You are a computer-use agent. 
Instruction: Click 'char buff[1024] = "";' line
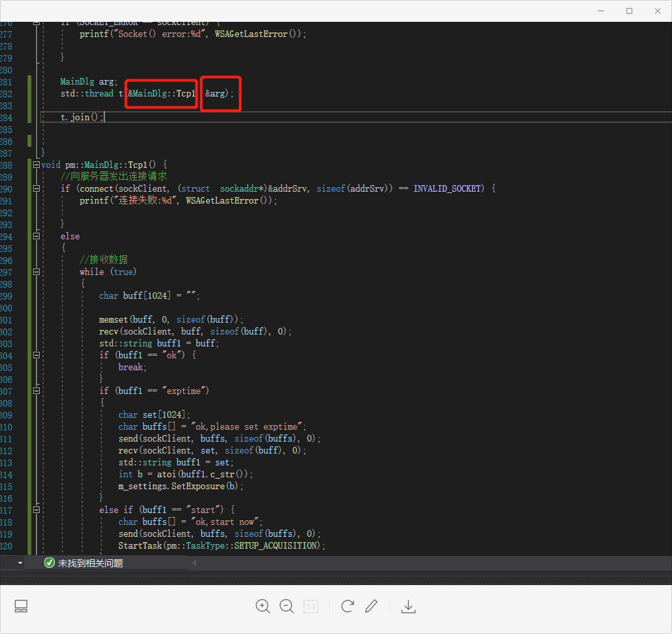coord(149,296)
